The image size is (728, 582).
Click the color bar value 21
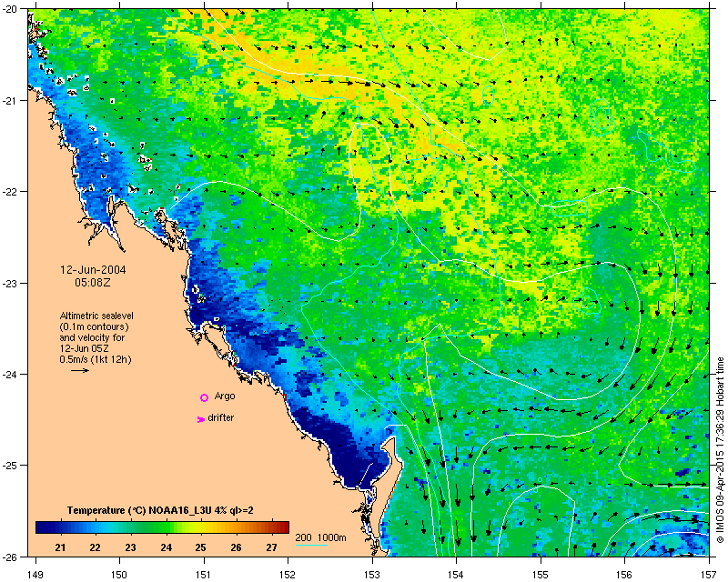[60, 547]
